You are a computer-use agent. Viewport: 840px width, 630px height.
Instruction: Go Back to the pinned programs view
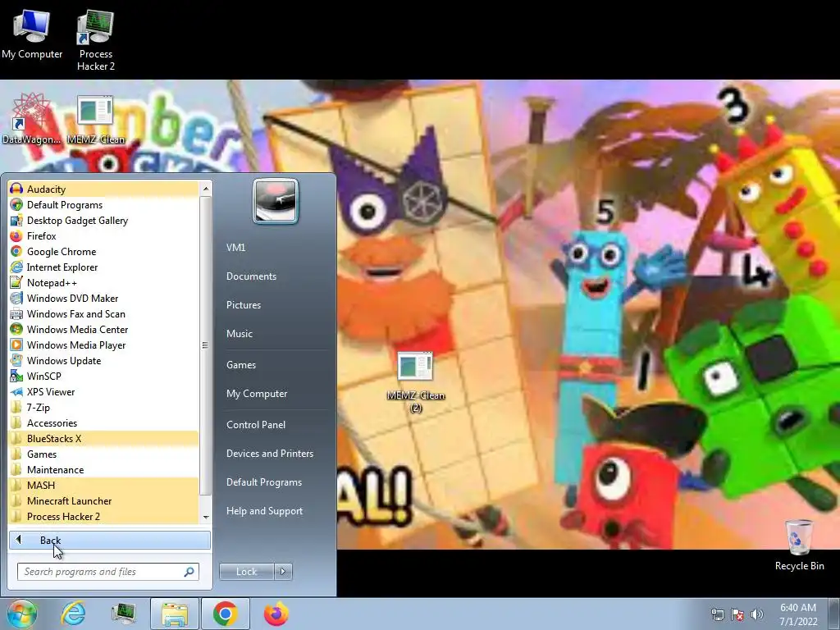(x=110, y=540)
